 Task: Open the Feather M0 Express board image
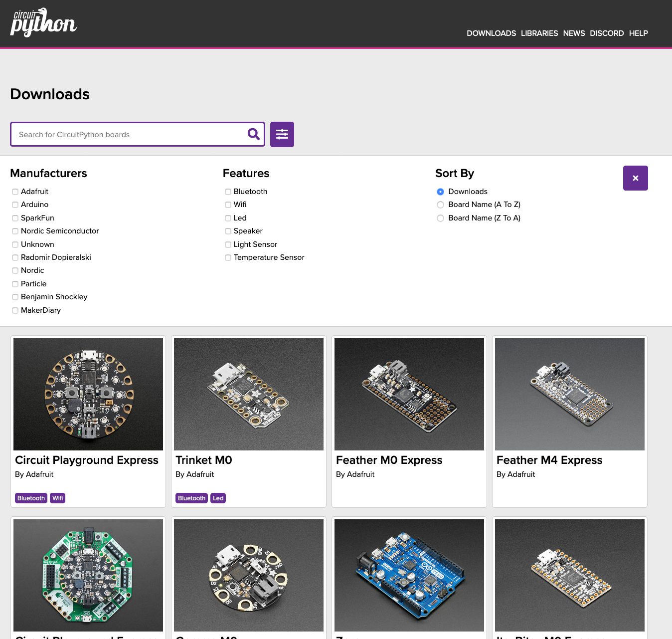click(x=409, y=394)
